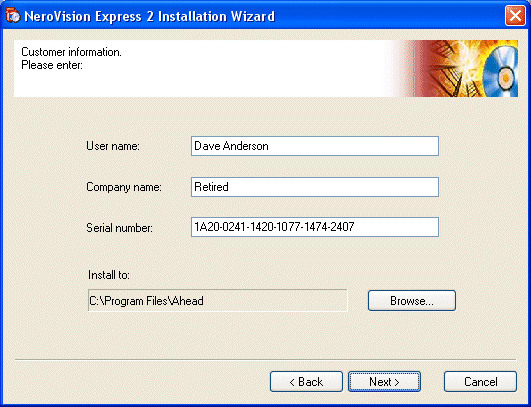Click the 'Install to:' label
Viewport: 531px width, 407px height.
(x=109, y=275)
